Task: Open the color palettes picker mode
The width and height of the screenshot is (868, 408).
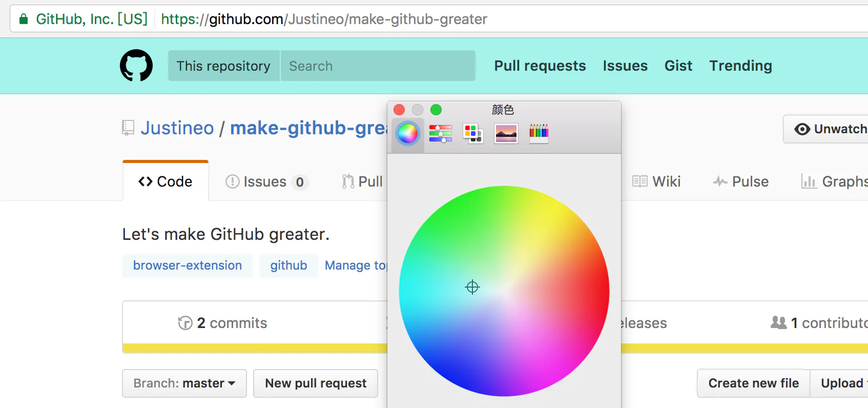Action: (x=473, y=133)
